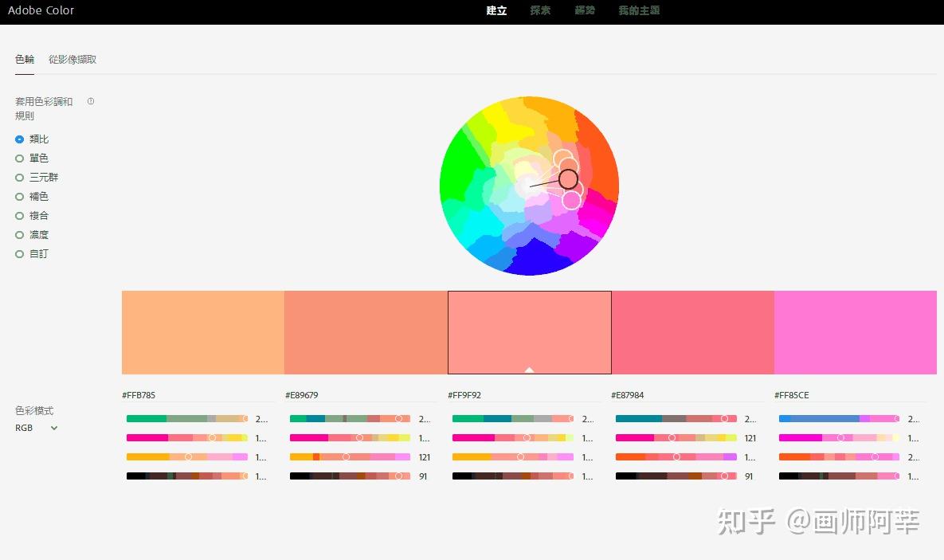Screen dimensions: 944x560
Task: Choose the 三元群 radio option
Action: pyautogui.click(x=37, y=178)
